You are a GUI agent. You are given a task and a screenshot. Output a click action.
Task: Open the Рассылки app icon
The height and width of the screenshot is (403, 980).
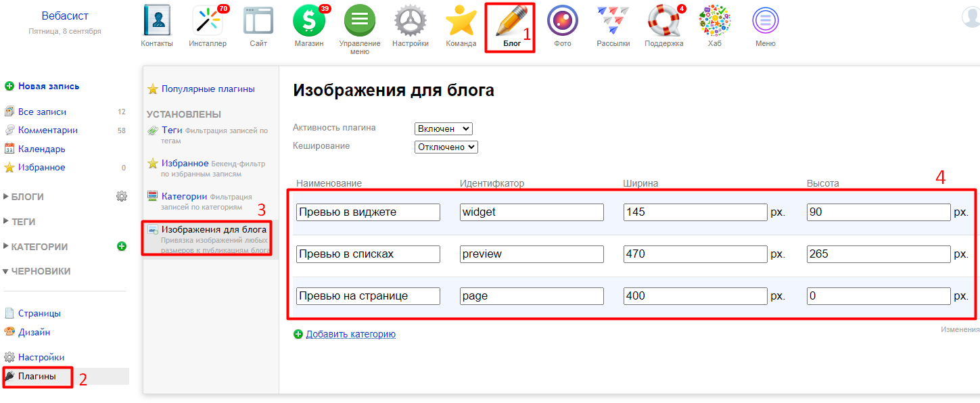(x=613, y=22)
